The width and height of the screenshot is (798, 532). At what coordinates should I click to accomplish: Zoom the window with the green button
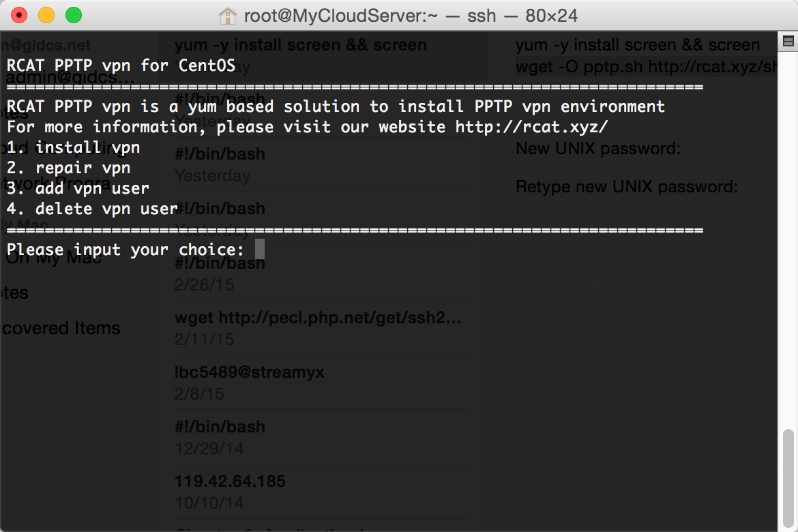point(74,15)
